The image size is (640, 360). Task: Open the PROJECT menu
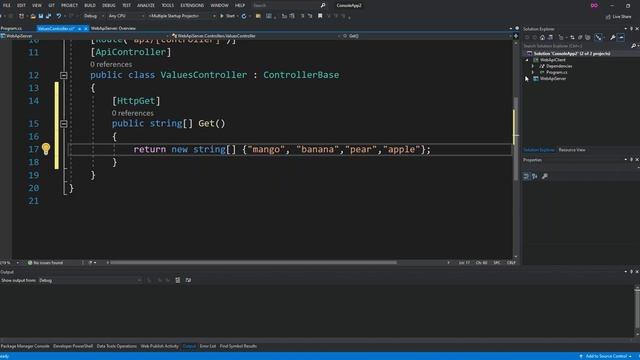69,5
